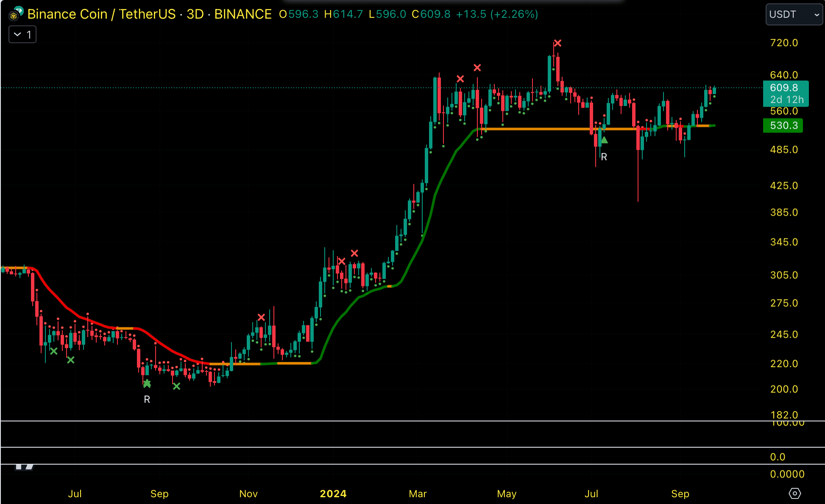Open the USDT currency dropdown

794,14
